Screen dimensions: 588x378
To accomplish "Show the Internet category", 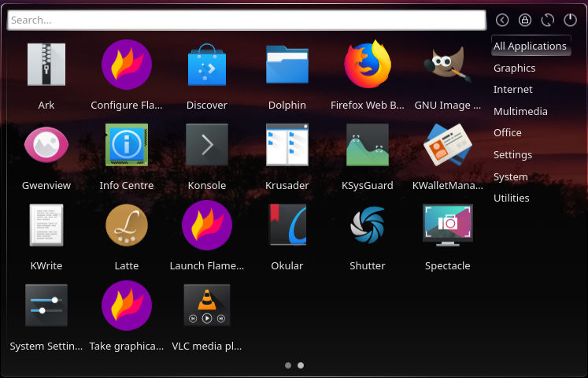I will point(513,89).
